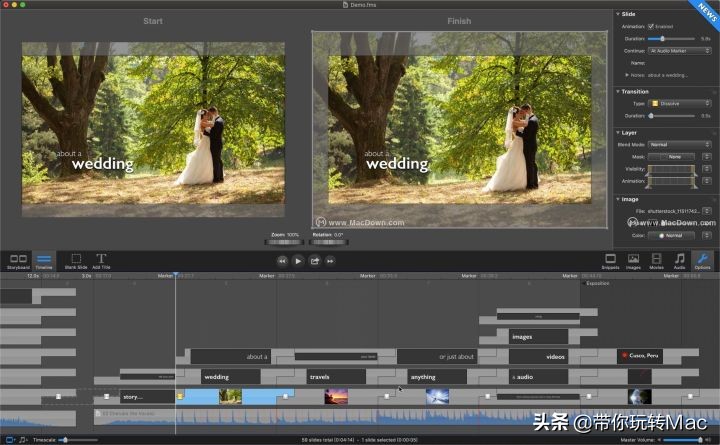Image resolution: width=720 pixels, height=445 pixels.
Task: Click the stepper beside Visibility
Action: tap(707, 169)
